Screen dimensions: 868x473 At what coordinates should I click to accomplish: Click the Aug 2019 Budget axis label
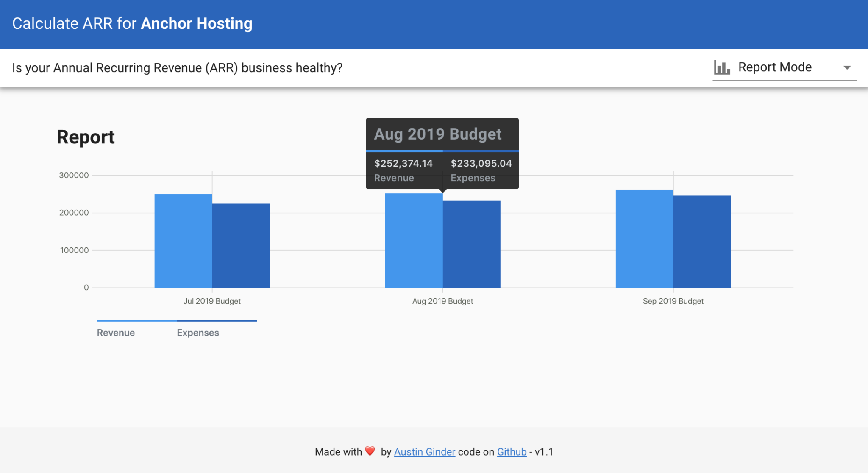[442, 301]
